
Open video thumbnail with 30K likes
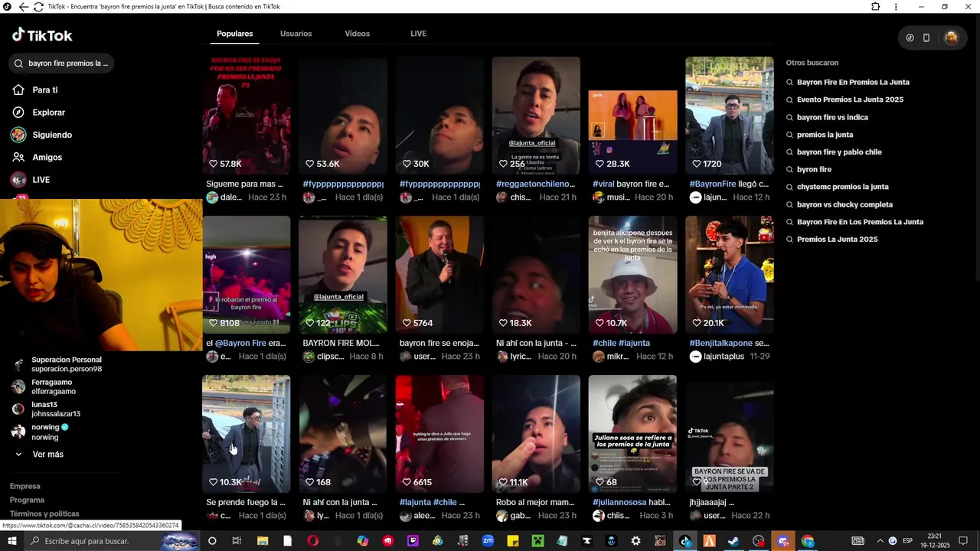click(x=439, y=116)
